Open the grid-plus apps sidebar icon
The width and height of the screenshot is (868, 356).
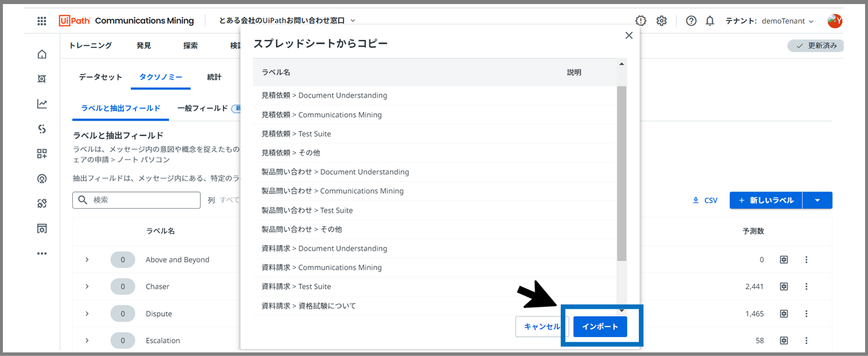pos(42,154)
